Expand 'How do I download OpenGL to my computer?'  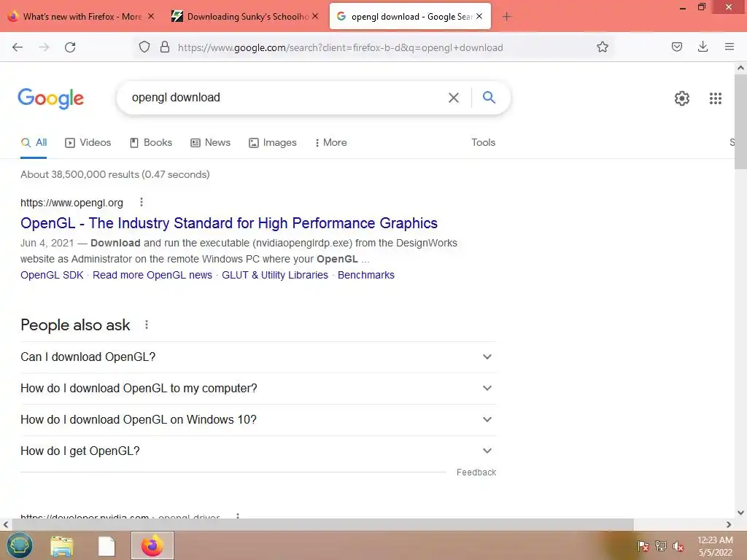pyautogui.click(x=258, y=389)
